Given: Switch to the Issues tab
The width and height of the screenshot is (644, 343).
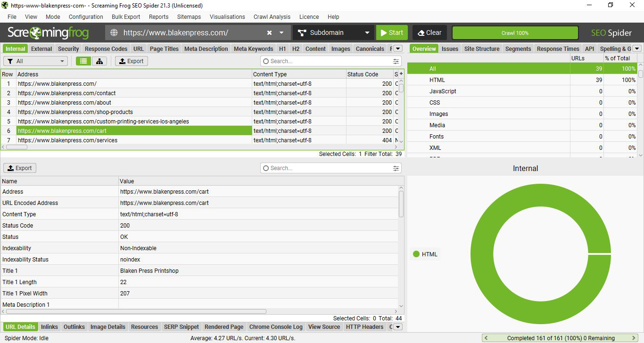Looking at the screenshot, I should pos(450,49).
